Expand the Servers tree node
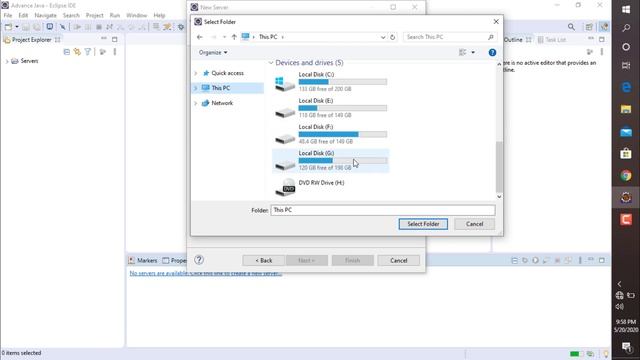This screenshot has height=360, width=640. [x=7, y=61]
